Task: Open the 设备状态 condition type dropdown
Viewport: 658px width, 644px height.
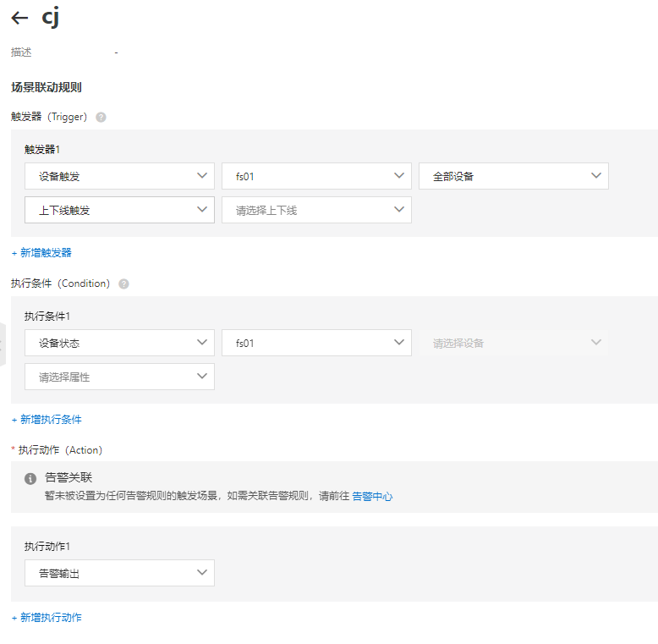Action: pyautogui.click(x=119, y=343)
